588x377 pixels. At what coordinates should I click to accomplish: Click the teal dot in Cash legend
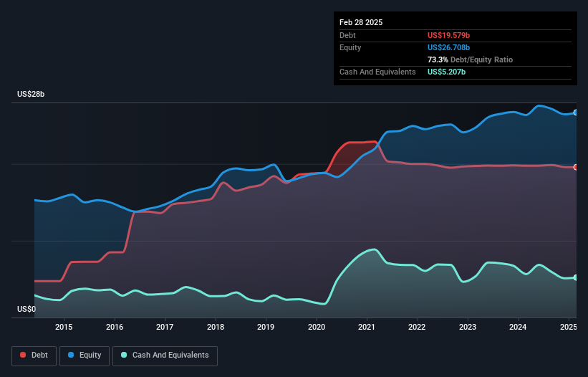tap(124, 355)
